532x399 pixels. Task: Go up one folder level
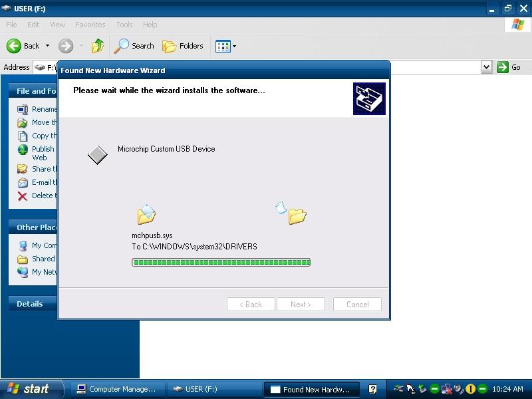pos(98,46)
